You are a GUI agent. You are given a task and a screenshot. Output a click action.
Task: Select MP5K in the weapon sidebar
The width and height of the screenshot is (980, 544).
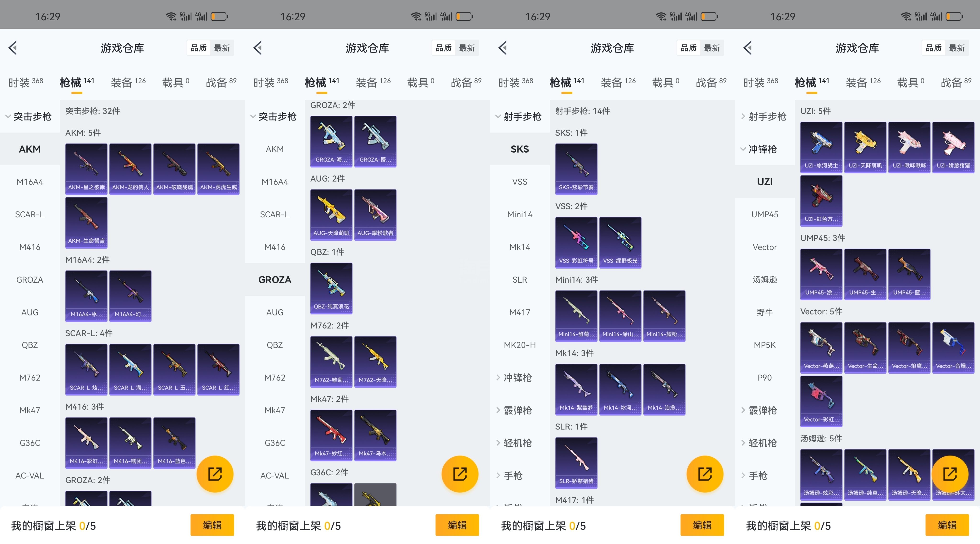(765, 345)
